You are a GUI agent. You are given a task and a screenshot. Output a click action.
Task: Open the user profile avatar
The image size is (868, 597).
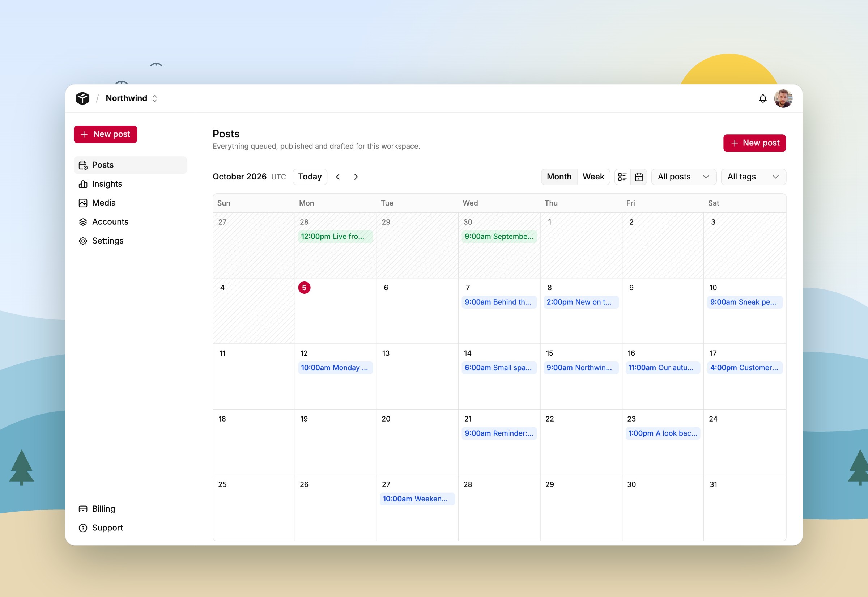(783, 98)
